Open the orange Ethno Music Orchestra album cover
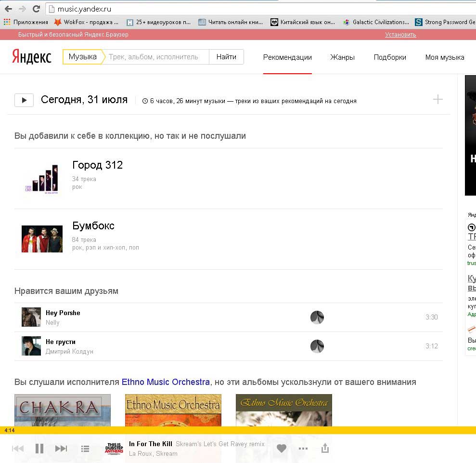This screenshot has width=476, height=463. pyautogui.click(x=173, y=410)
